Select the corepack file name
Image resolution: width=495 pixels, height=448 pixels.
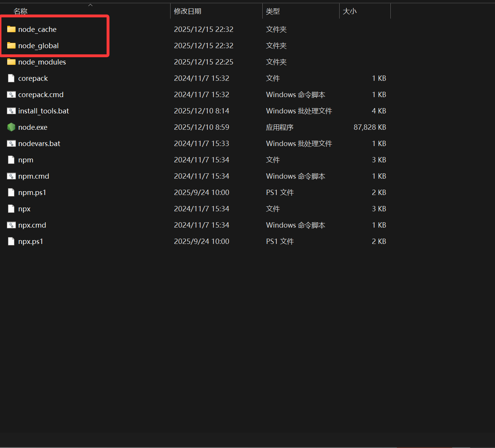pyautogui.click(x=33, y=78)
